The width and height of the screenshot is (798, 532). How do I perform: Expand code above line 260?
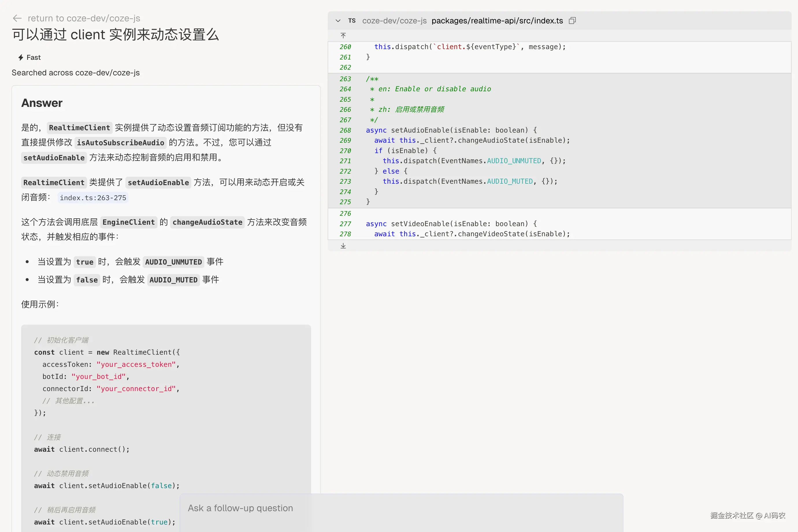pos(343,36)
